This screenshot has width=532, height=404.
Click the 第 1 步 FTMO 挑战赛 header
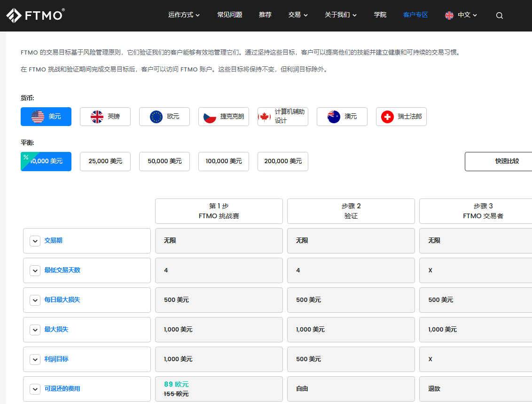tap(219, 211)
